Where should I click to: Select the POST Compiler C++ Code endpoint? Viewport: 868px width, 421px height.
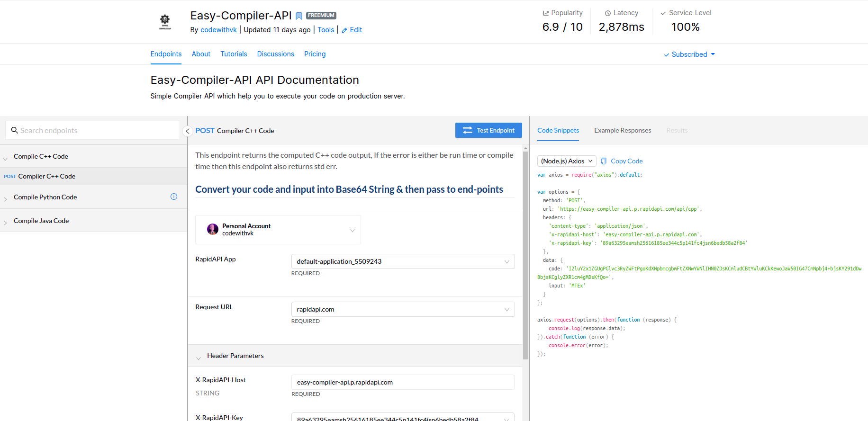pos(93,176)
